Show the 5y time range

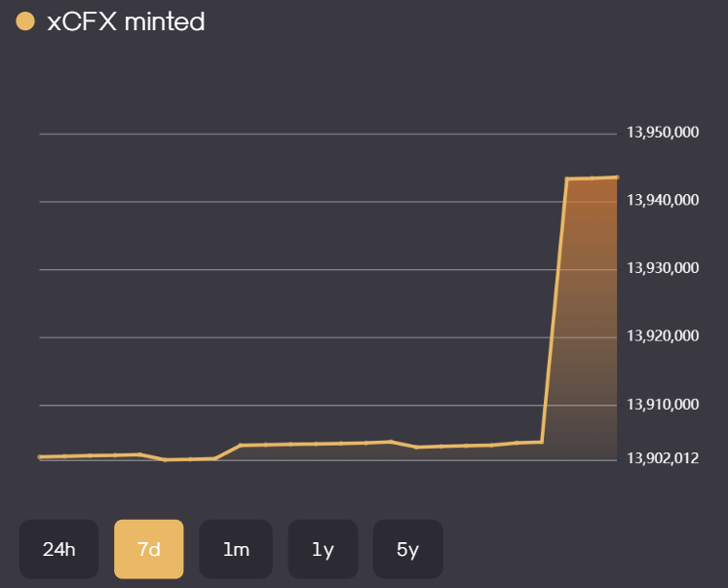407,549
